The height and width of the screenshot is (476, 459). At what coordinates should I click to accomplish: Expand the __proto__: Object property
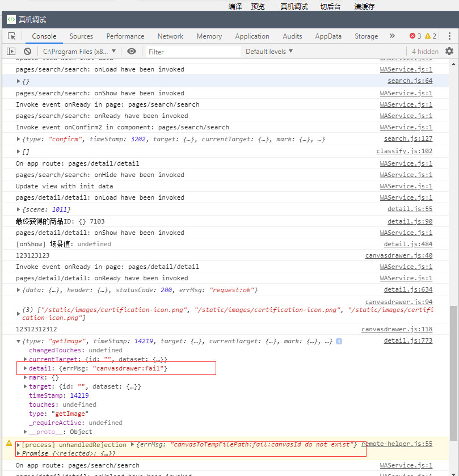(25, 432)
